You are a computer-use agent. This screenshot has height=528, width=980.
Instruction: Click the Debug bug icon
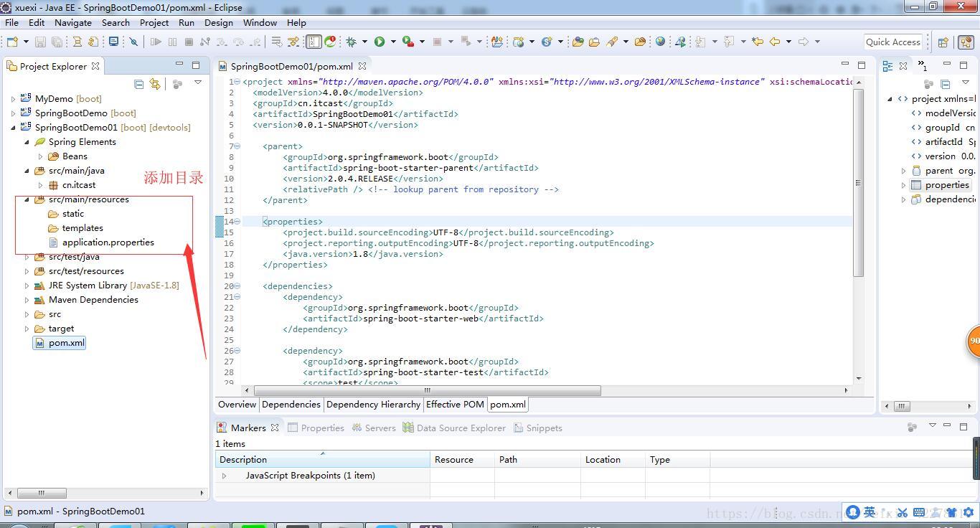[x=351, y=42]
